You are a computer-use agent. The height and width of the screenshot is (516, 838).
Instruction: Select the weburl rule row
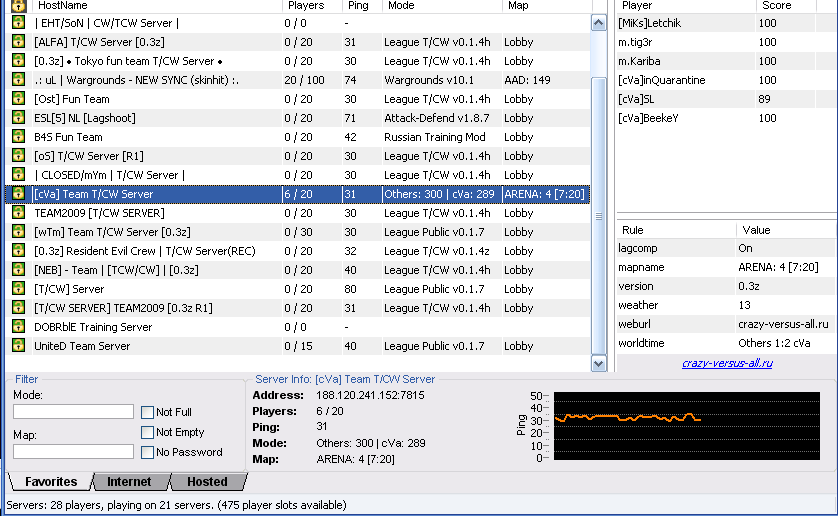(x=725, y=324)
